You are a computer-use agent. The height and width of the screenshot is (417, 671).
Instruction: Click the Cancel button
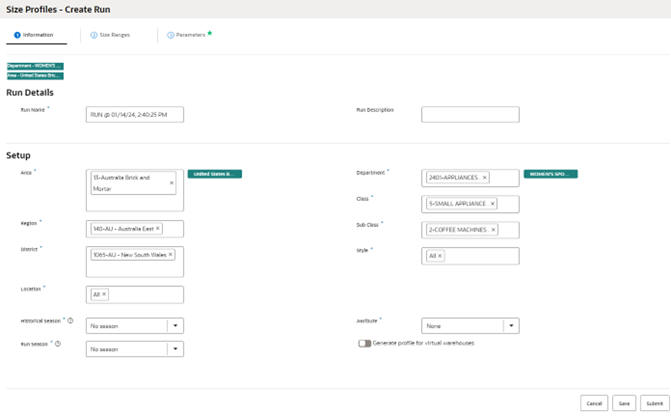click(x=594, y=403)
